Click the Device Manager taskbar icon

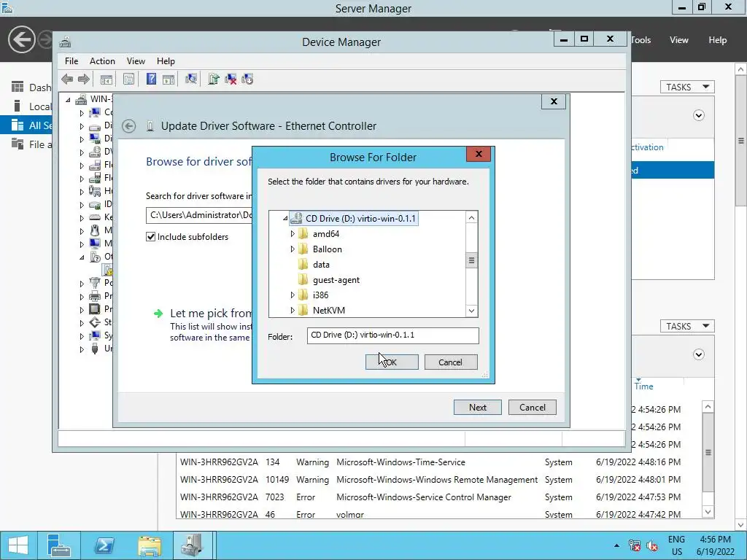point(193,545)
